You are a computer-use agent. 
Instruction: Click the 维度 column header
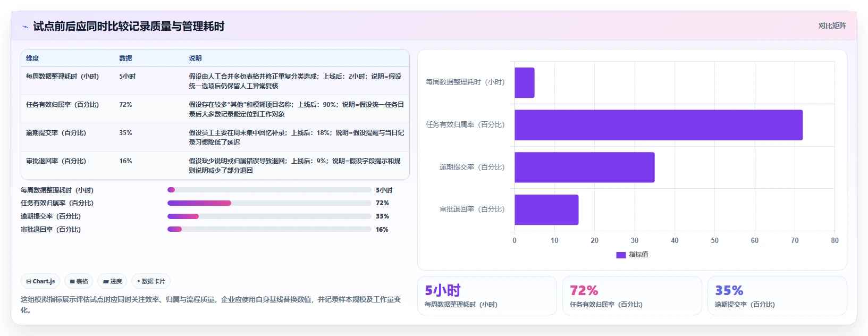[x=32, y=58]
